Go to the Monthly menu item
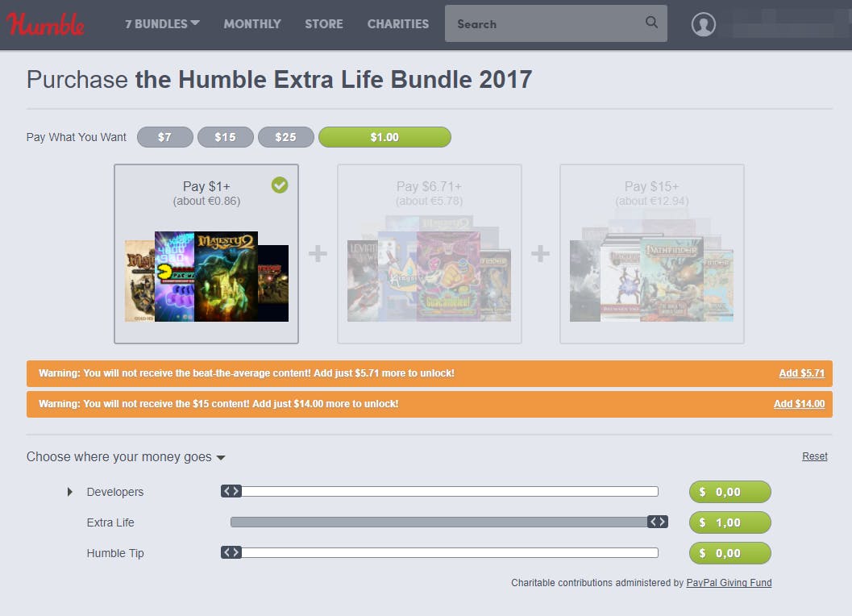This screenshot has width=852, height=616. pyautogui.click(x=252, y=24)
